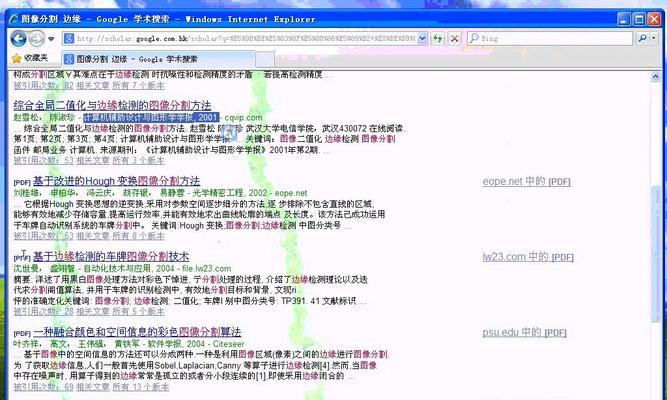Close the Internet Explorer window
Screen dimensions: 667x400
pos(654,19)
